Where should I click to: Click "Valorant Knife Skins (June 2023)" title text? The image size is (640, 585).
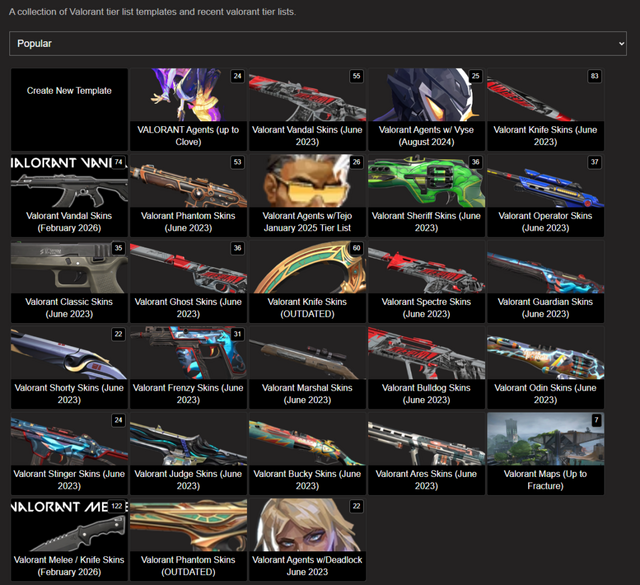(545, 136)
